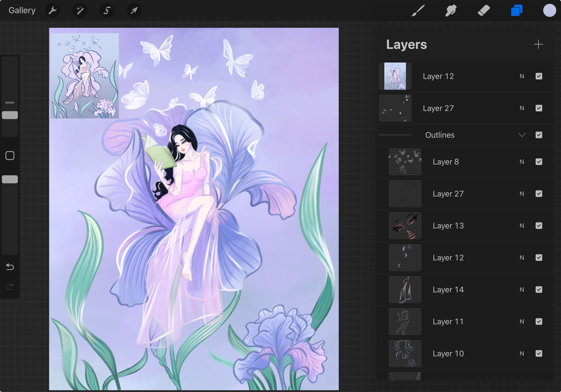Add a new layer with plus
Viewport: 561px width, 392px height.
(538, 44)
